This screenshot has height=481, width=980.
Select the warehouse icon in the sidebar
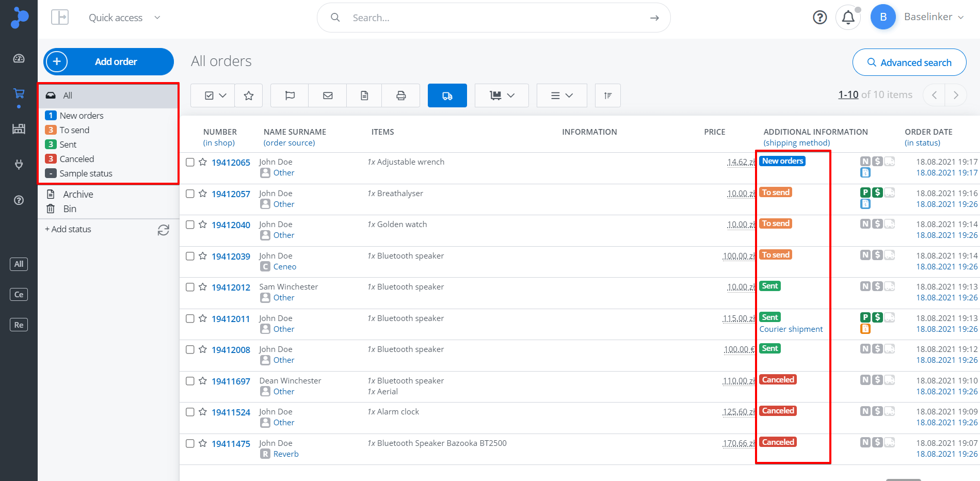(x=19, y=129)
